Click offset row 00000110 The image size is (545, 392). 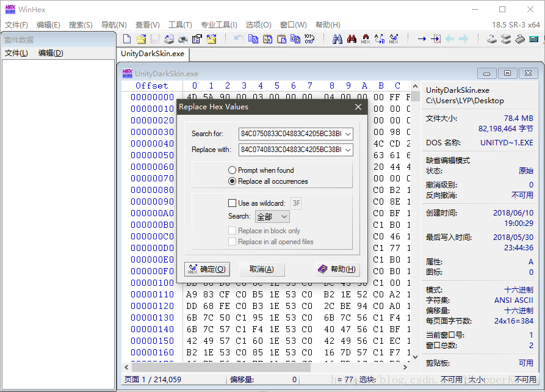[x=152, y=294]
